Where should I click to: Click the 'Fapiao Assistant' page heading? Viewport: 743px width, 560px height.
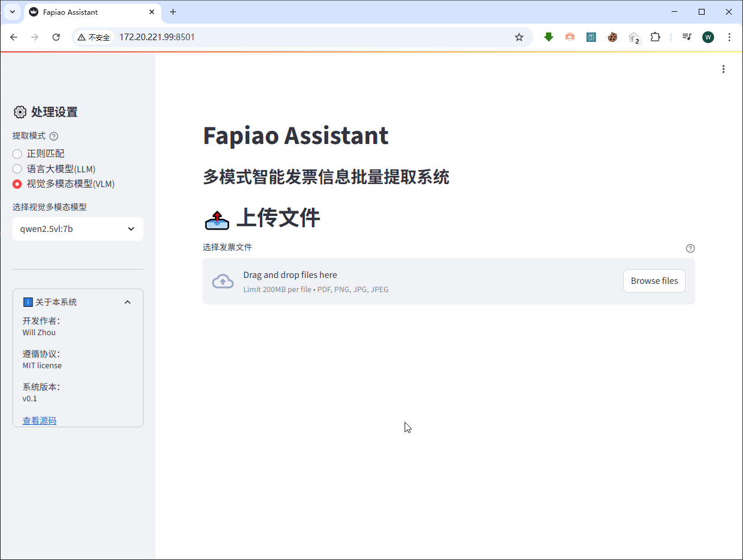[x=296, y=135]
